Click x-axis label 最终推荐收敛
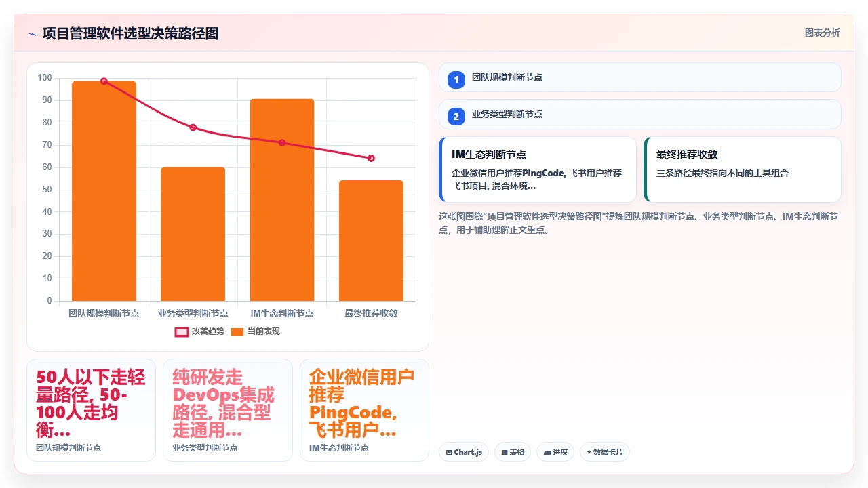The height and width of the screenshot is (488, 868). [371, 313]
